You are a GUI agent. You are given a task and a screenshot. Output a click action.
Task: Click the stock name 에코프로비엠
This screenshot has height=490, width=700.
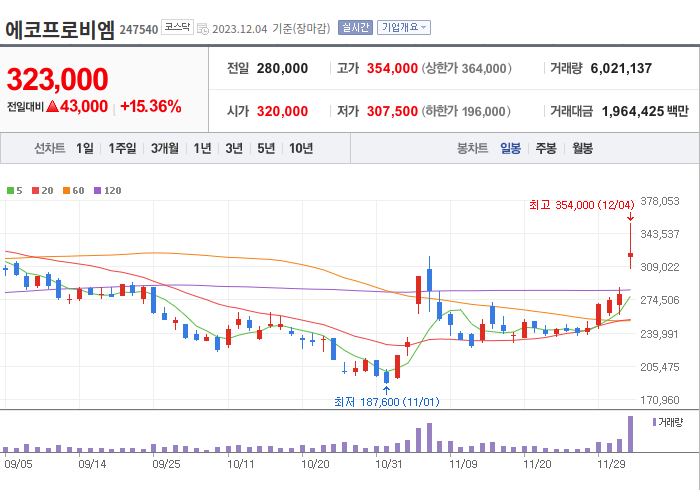tap(60, 30)
